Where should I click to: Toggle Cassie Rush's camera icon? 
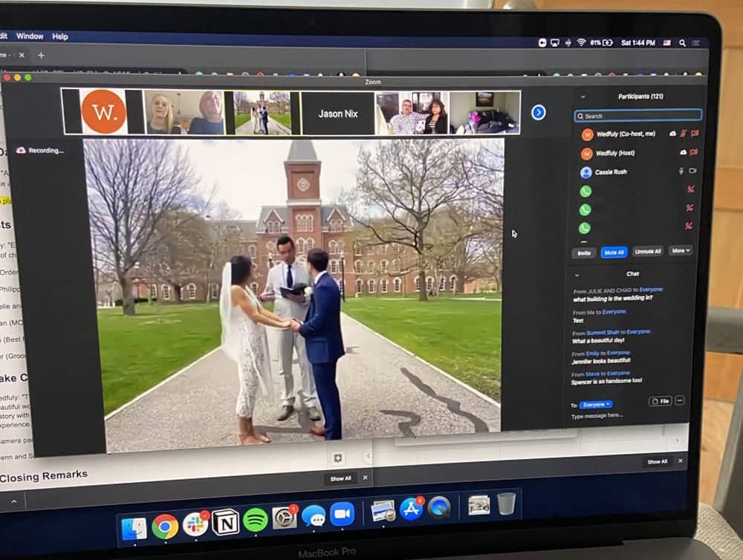click(692, 171)
